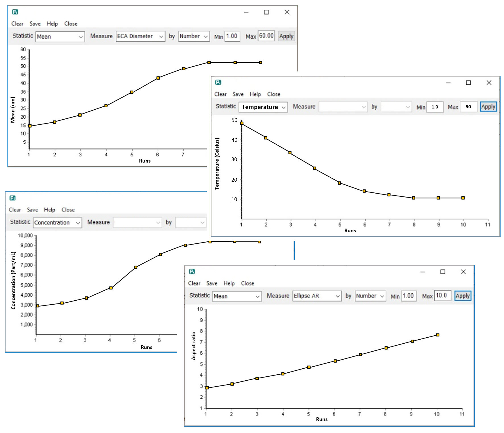Open Save menu in Concentration window
This screenshot has width=504, height=433.
(32, 210)
